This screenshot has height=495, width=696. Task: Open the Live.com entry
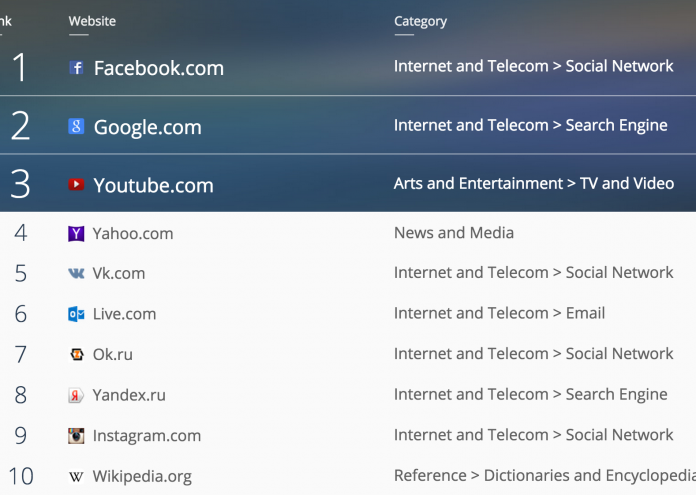pos(124,314)
